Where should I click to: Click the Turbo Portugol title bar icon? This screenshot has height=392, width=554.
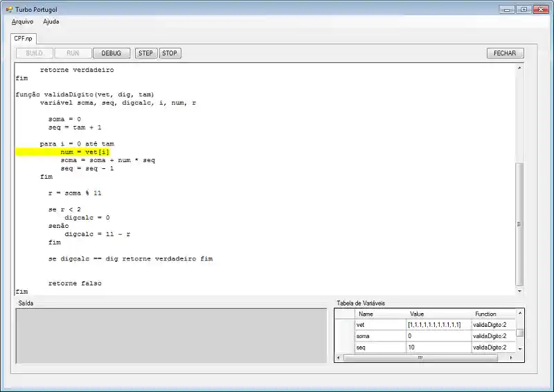click(9, 8)
